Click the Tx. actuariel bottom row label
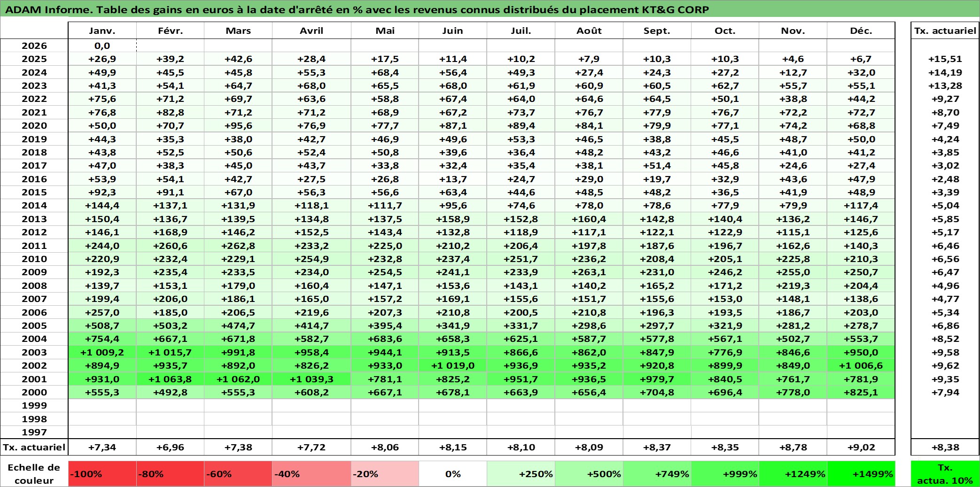 click(x=34, y=447)
